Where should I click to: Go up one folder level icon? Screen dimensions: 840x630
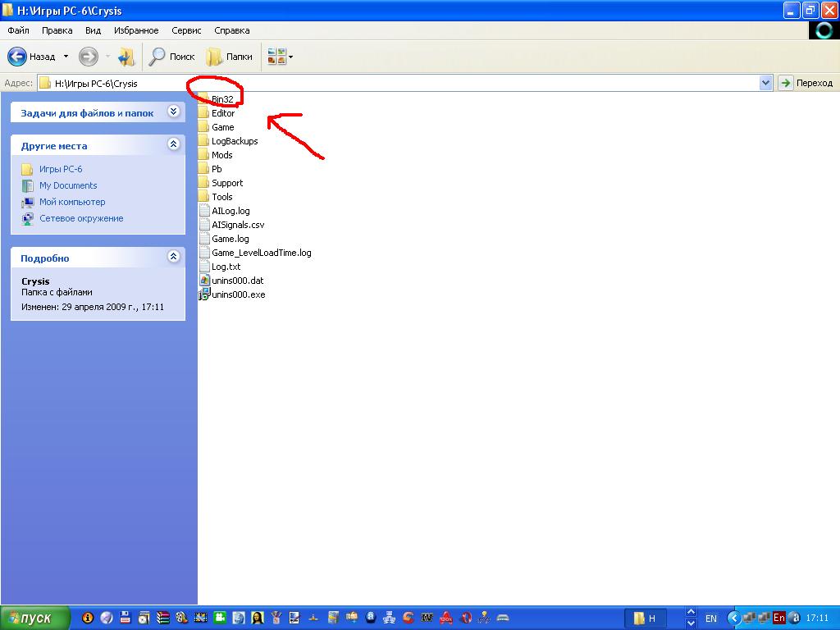pyautogui.click(x=126, y=57)
